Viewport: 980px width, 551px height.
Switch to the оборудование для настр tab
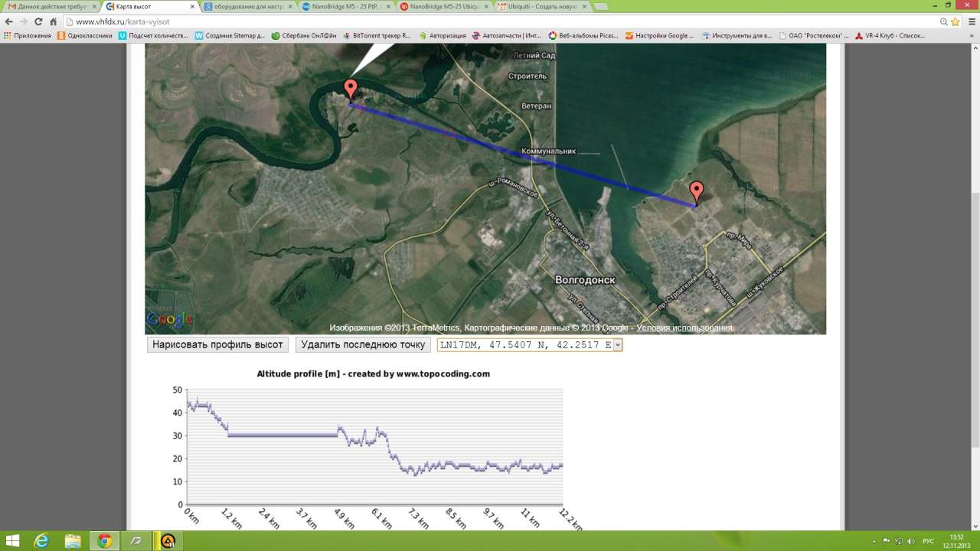(x=247, y=6)
